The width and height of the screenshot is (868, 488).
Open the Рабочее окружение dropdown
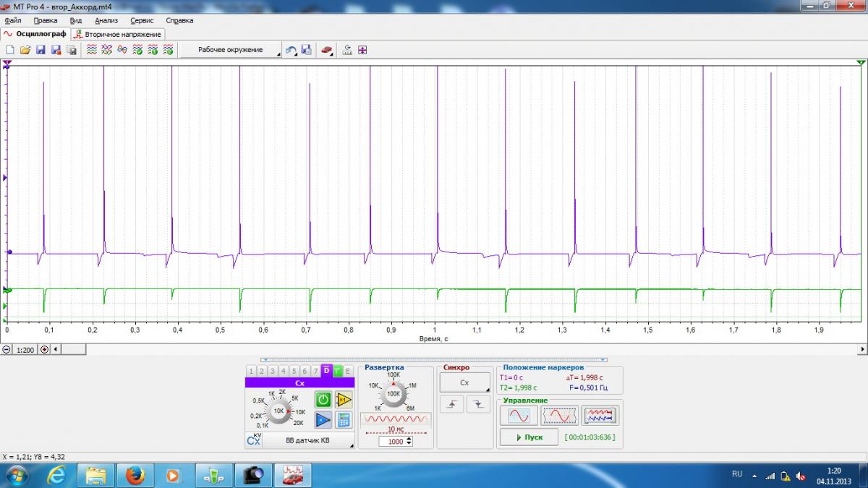click(x=231, y=50)
